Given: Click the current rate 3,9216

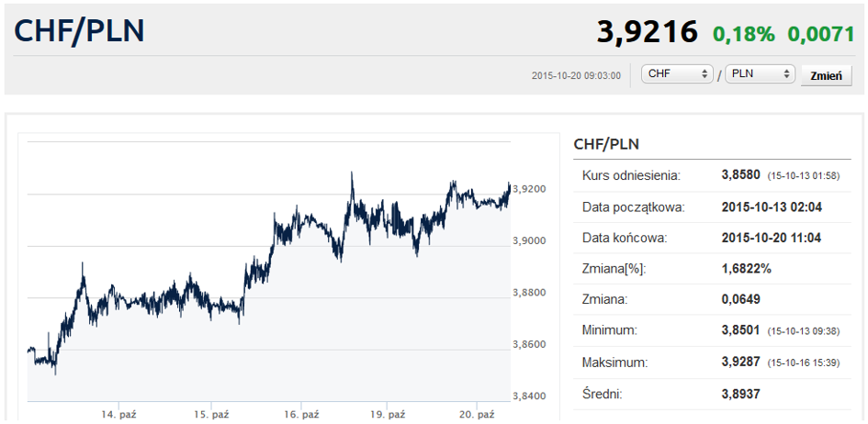Looking at the screenshot, I should [x=648, y=32].
